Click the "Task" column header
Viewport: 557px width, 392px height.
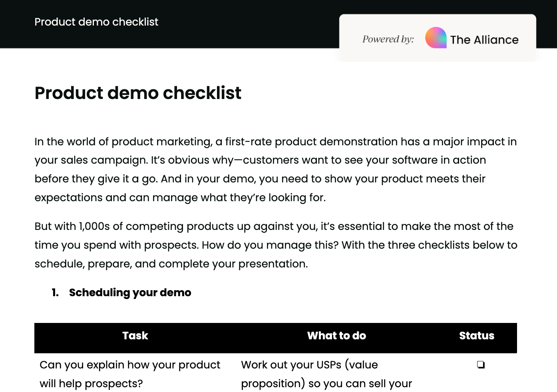135,336
